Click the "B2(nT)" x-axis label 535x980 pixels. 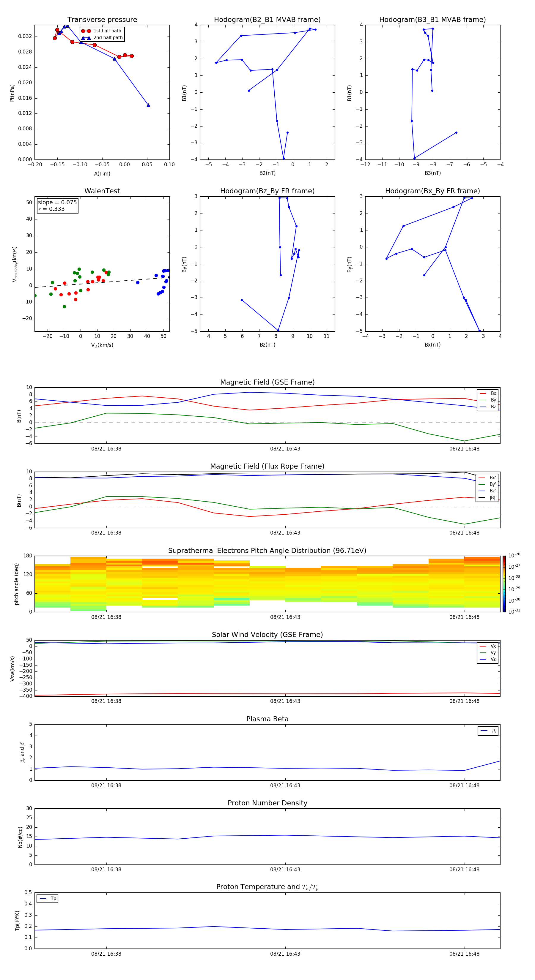coord(267,173)
